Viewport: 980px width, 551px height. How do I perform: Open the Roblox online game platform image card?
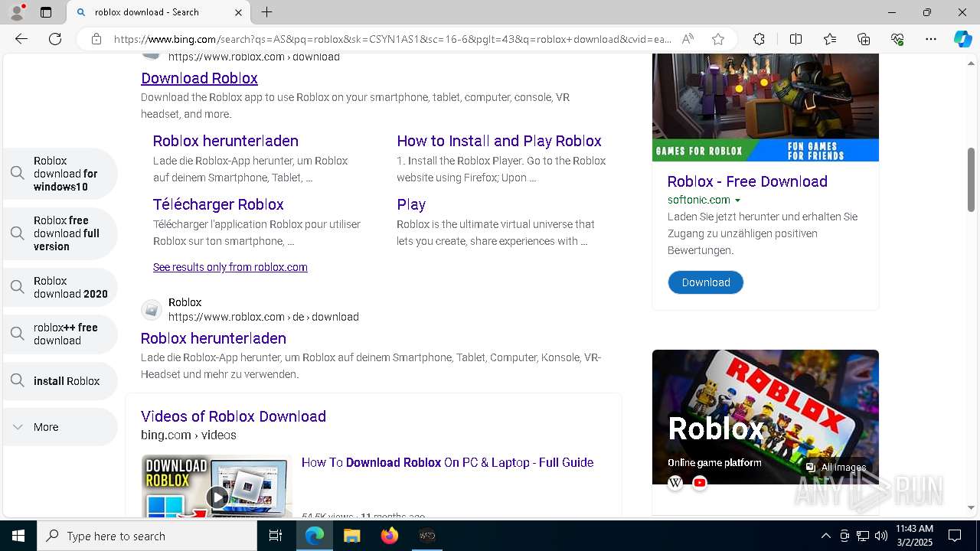pos(766,417)
